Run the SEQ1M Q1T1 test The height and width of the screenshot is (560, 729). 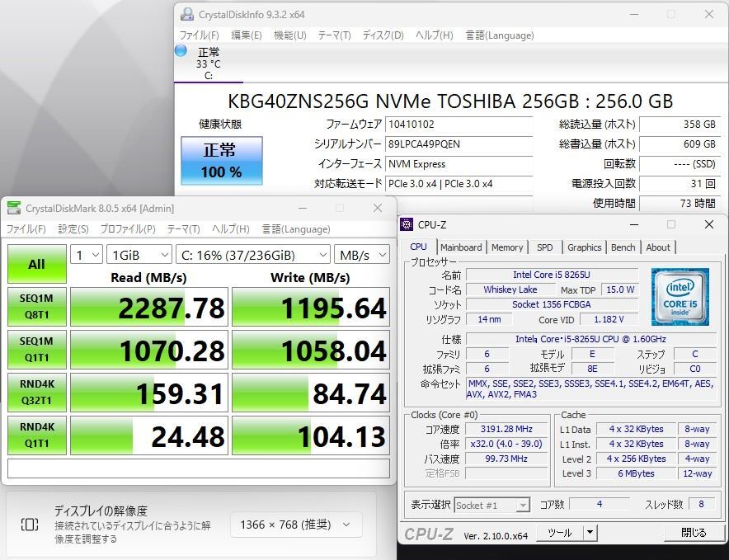tap(37, 350)
